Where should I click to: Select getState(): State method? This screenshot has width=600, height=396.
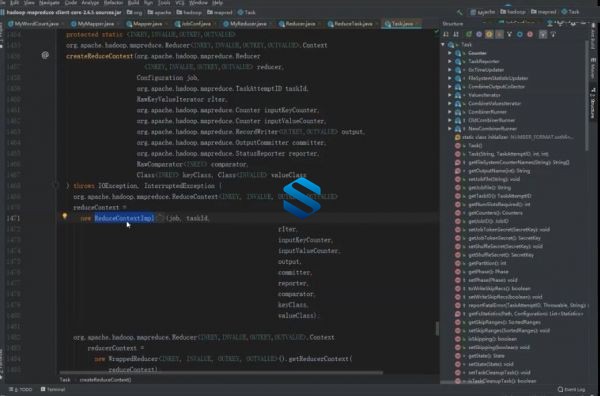pos(486,356)
